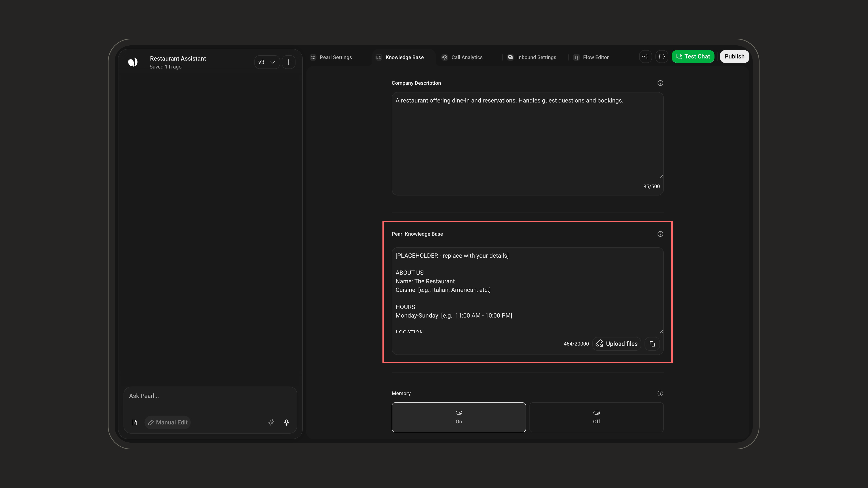Type in the Ask Pearl input field

210,396
